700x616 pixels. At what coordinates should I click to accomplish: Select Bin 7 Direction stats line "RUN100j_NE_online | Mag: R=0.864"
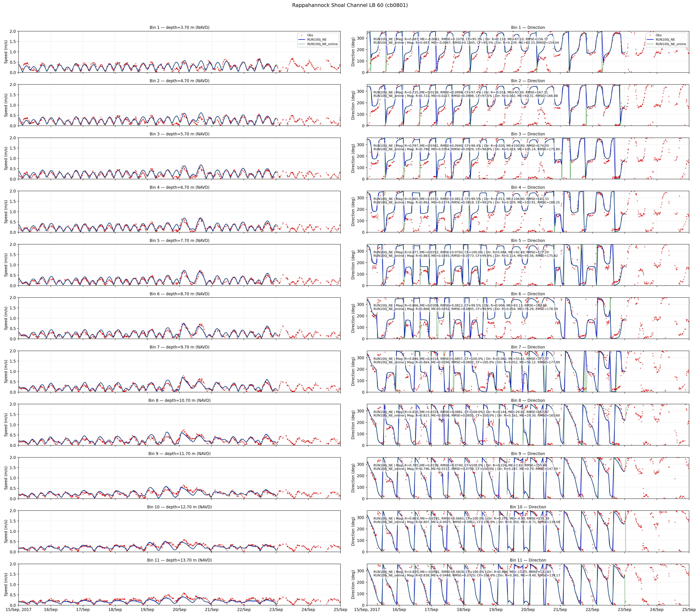click(x=467, y=362)
